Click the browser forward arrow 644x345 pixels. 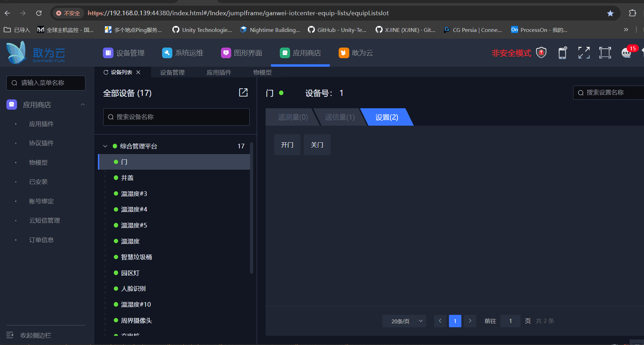pyautogui.click(x=23, y=13)
